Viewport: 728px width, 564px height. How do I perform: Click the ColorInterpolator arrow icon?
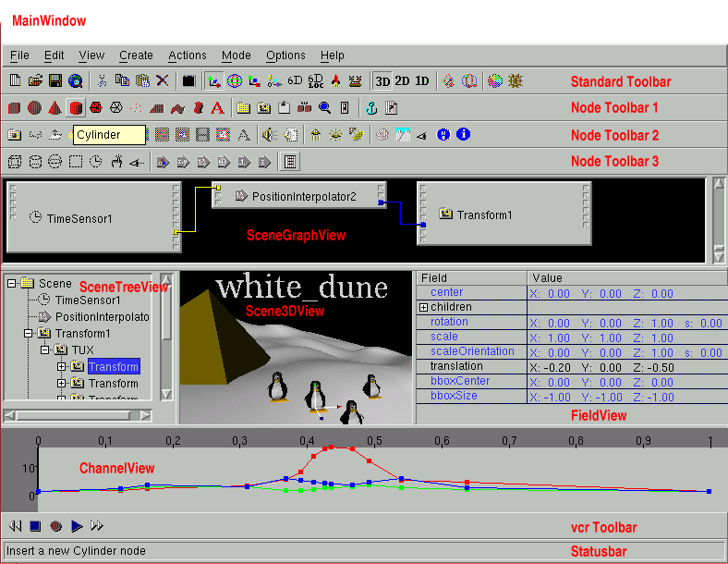[163, 162]
